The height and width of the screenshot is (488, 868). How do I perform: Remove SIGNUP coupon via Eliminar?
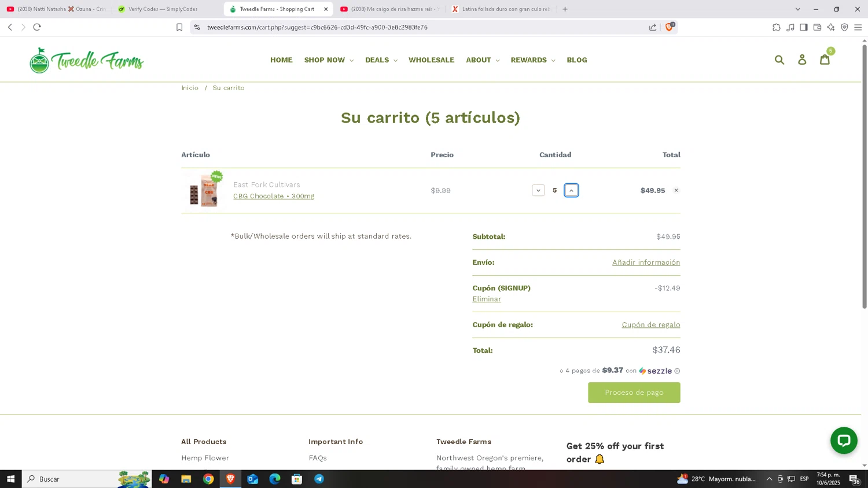pos(487,299)
